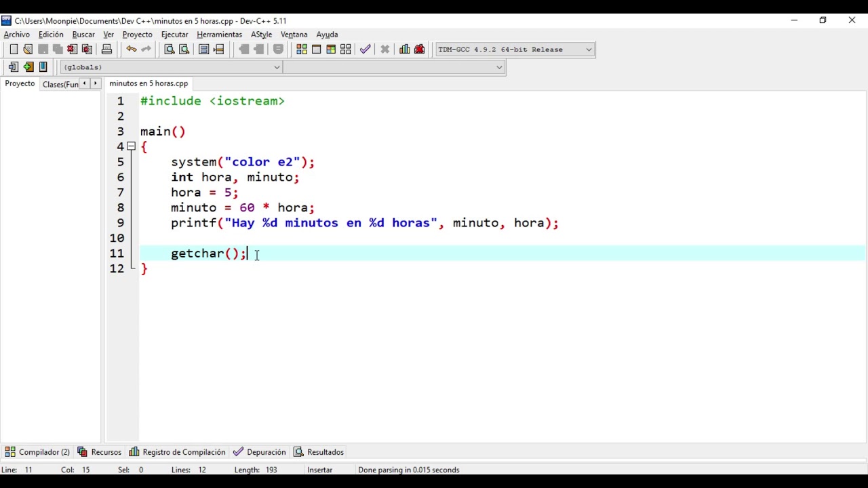
Task: Open the Ventana menu
Action: coord(294,35)
